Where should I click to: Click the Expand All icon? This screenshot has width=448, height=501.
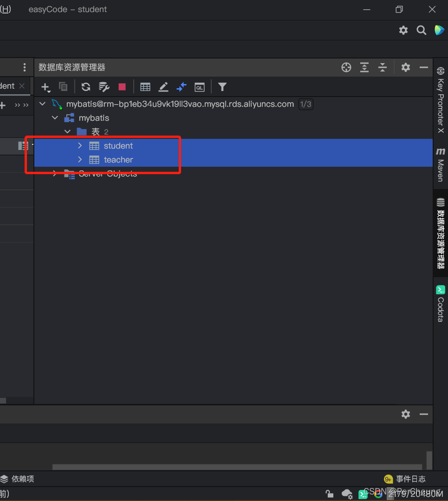coord(364,67)
